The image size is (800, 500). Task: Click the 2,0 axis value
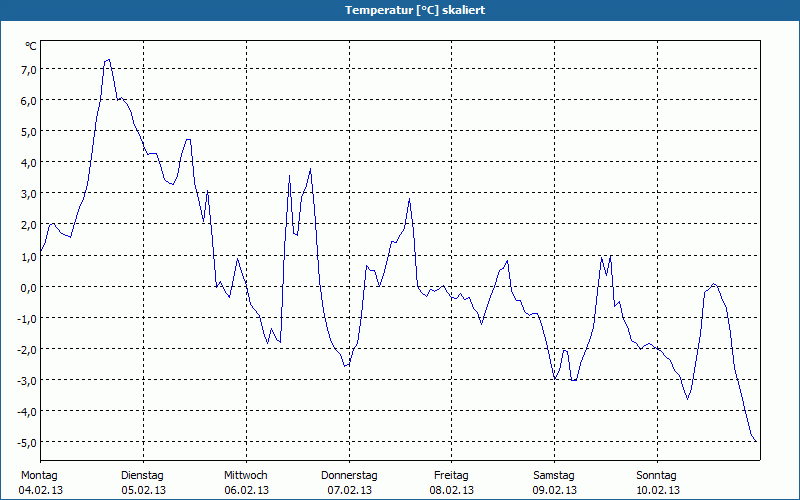coord(29,226)
